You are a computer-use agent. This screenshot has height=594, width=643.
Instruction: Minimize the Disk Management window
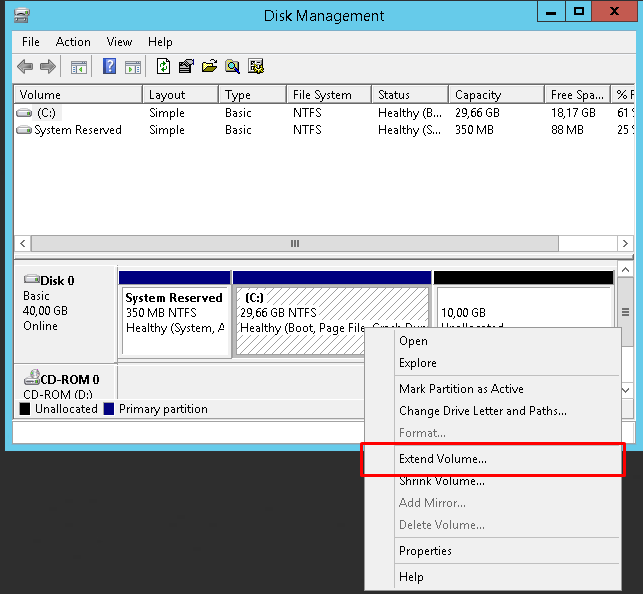pos(551,11)
